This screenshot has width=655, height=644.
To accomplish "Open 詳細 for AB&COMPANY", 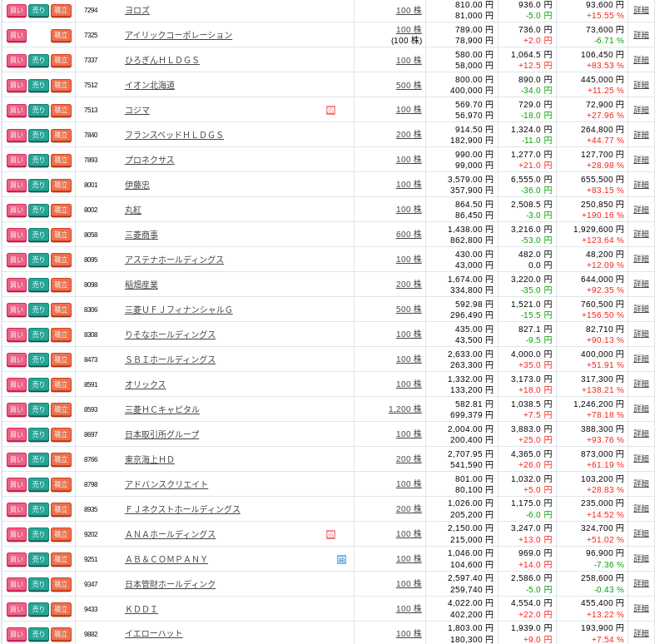I will pyautogui.click(x=641, y=559).
